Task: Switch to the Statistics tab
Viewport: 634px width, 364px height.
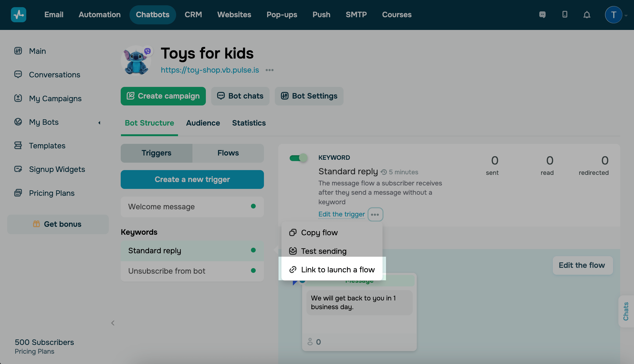Action: 249,123
